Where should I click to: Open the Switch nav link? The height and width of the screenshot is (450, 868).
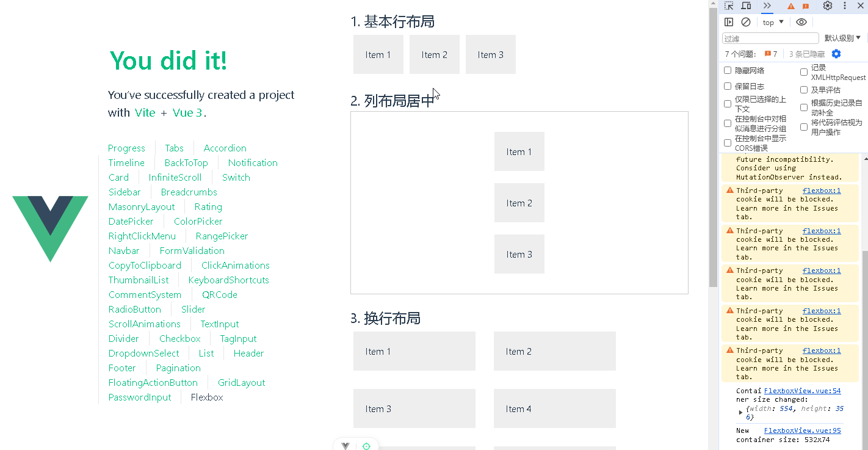[236, 178]
